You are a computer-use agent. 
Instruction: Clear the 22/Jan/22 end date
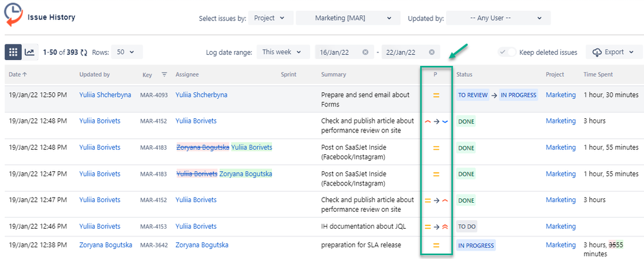click(432, 52)
